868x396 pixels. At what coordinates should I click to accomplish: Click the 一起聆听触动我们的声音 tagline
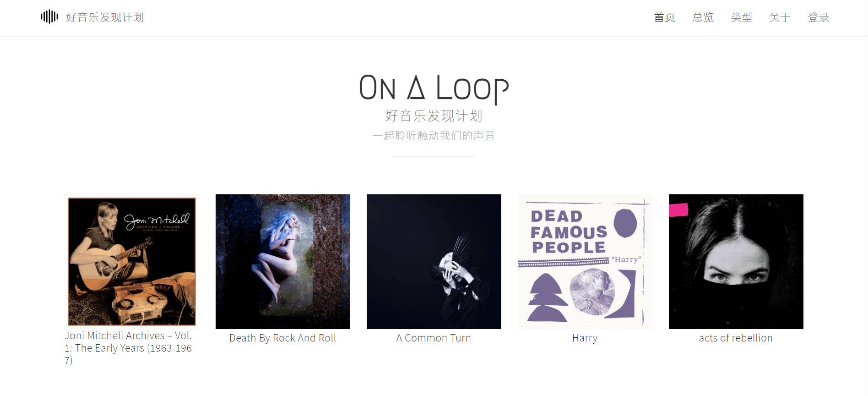[x=434, y=136]
